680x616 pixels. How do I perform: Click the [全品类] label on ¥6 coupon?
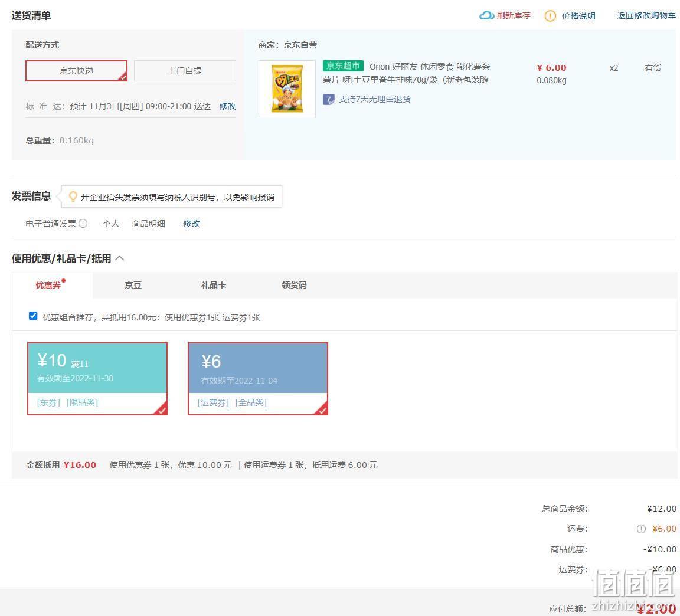251,402
